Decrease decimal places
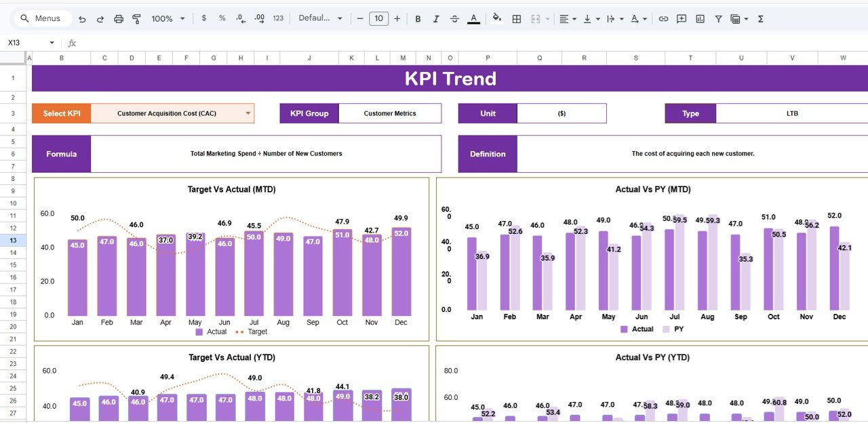868x423 pixels. 241,18
